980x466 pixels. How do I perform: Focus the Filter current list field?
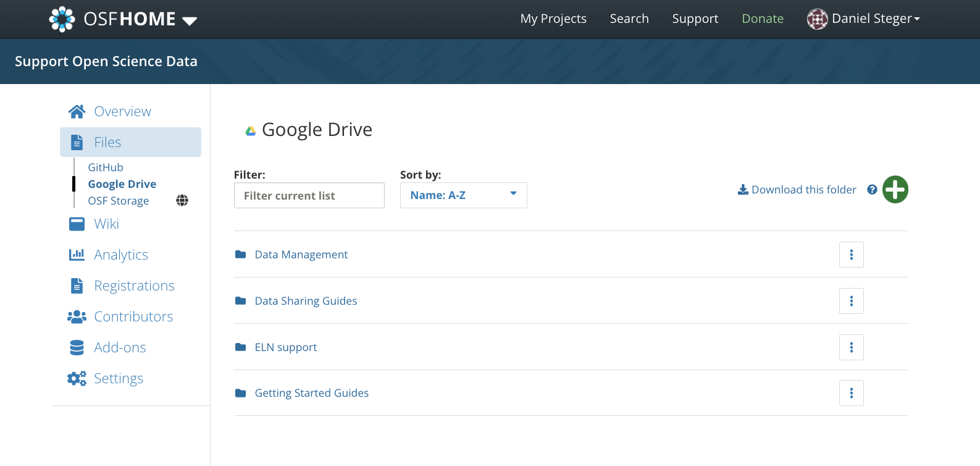tap(309, 195)
